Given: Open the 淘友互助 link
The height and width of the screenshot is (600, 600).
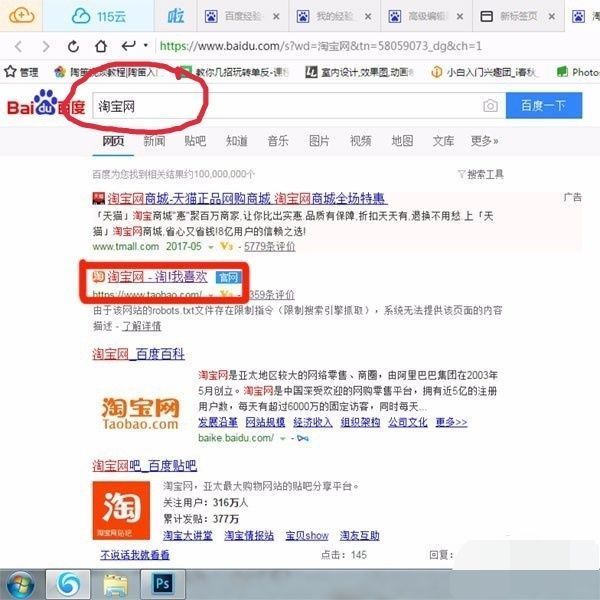Looking at the screenshot, I should click(x=359, y=535).
